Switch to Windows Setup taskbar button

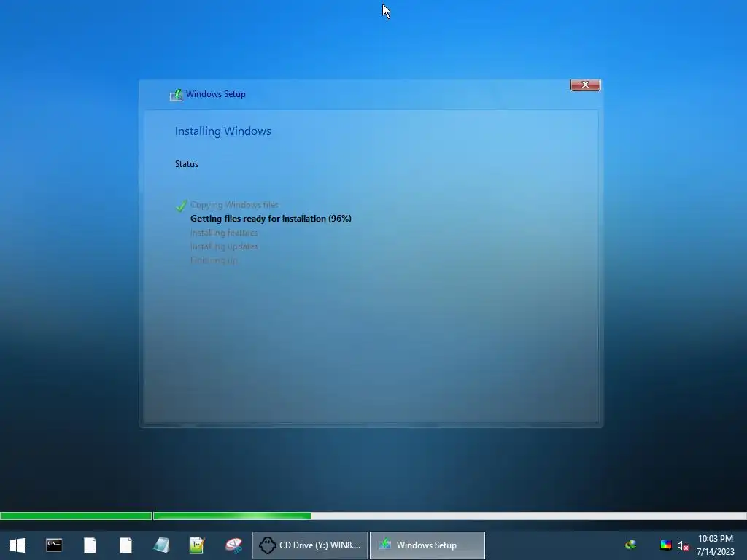click(427, 545)
